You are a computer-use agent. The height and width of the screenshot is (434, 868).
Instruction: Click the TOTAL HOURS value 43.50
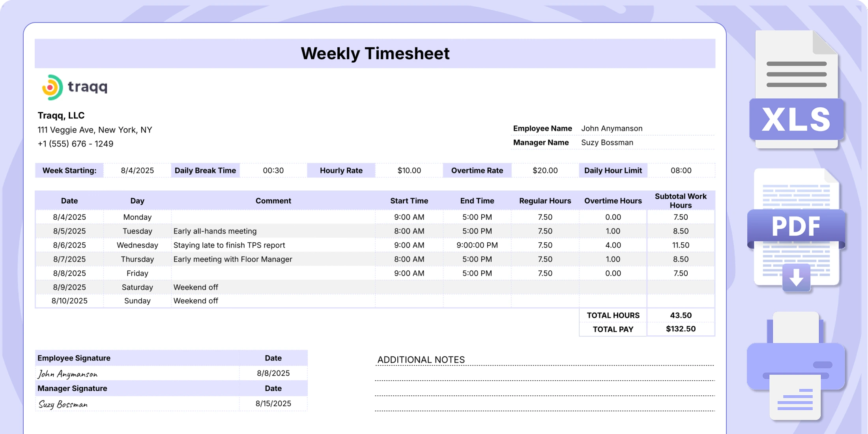tap(681, 315)
